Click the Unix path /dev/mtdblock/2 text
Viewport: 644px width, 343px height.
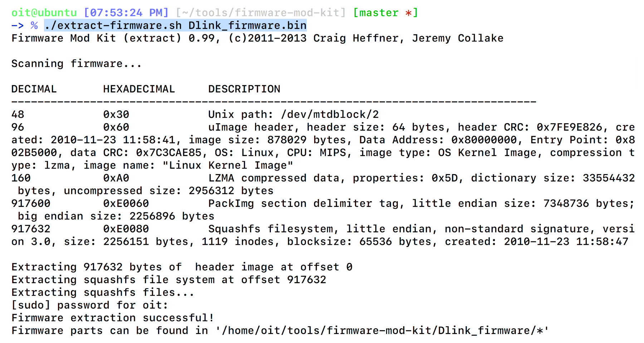pyautogui.click(x=293, y=114)
